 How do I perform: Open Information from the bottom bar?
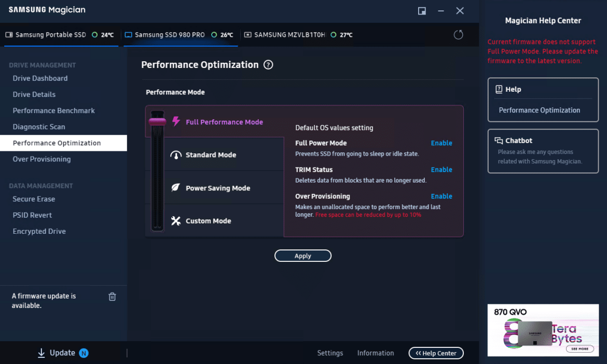[x=376, y=353]
